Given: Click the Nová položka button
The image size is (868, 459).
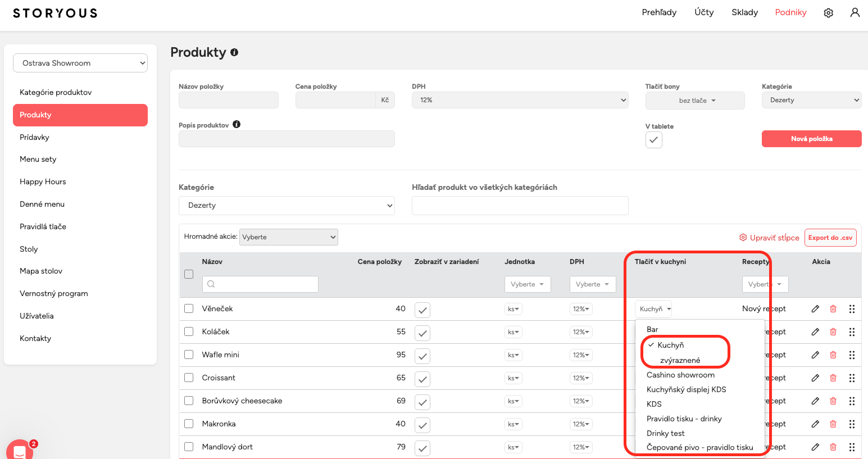Looking at the screenshot, I should pyautogui.click(x=811, y=139).
